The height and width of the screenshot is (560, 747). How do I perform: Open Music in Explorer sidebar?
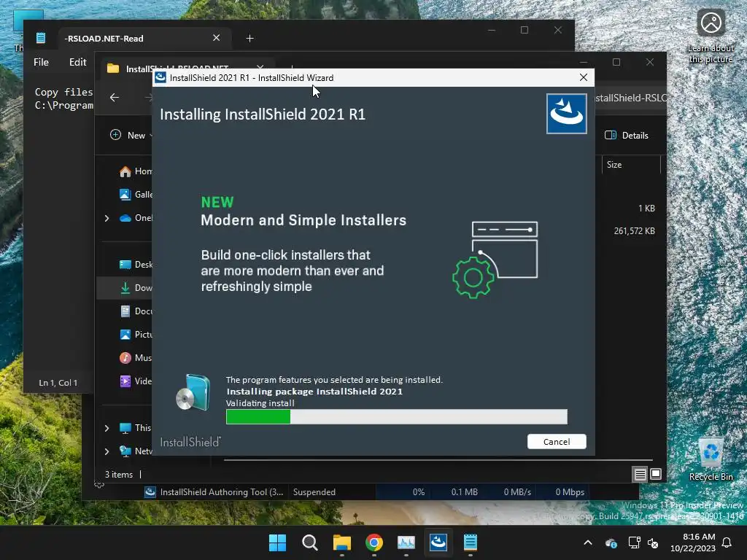[136, 357]
